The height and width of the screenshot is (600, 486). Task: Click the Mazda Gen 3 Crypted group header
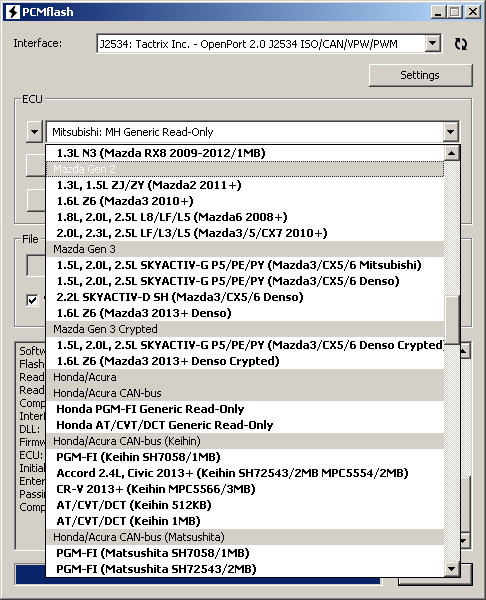click(245, 329)
